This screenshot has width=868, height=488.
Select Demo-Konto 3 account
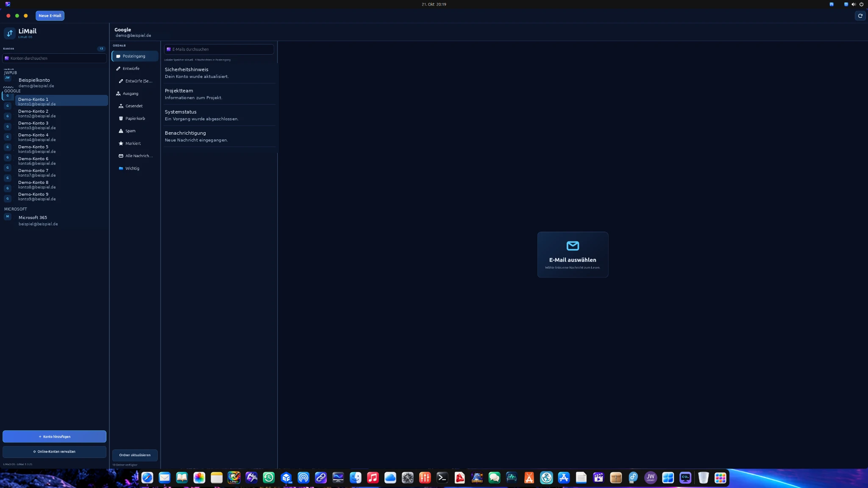coord(61,125)
